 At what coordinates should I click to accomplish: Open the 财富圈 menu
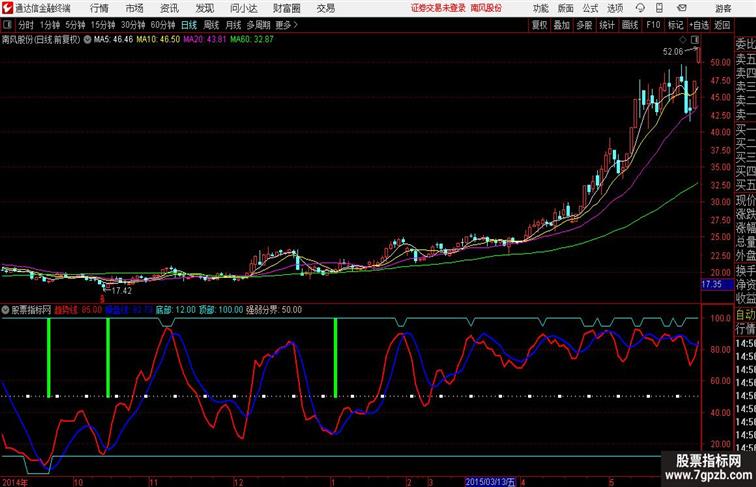286,8
